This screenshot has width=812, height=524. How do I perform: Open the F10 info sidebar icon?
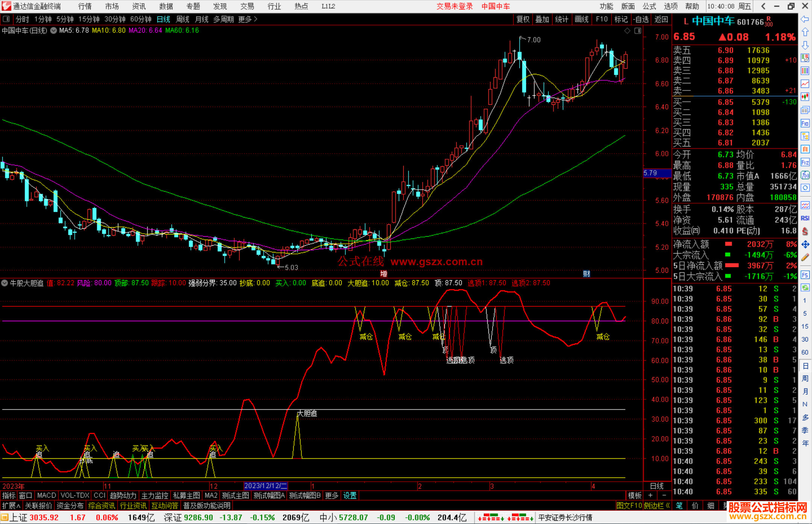pyautogui.click(x=805, y=124)
